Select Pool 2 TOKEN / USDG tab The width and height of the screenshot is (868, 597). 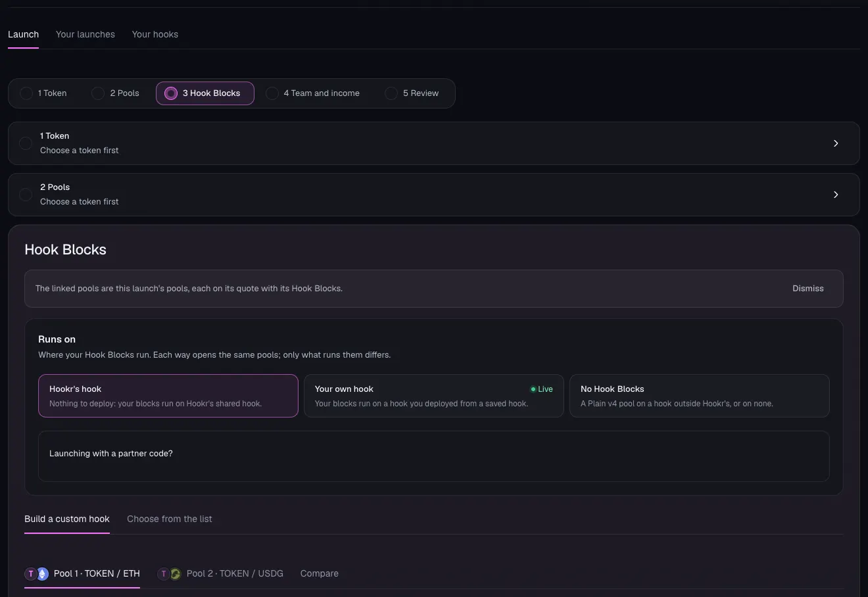tap(220, 573)
